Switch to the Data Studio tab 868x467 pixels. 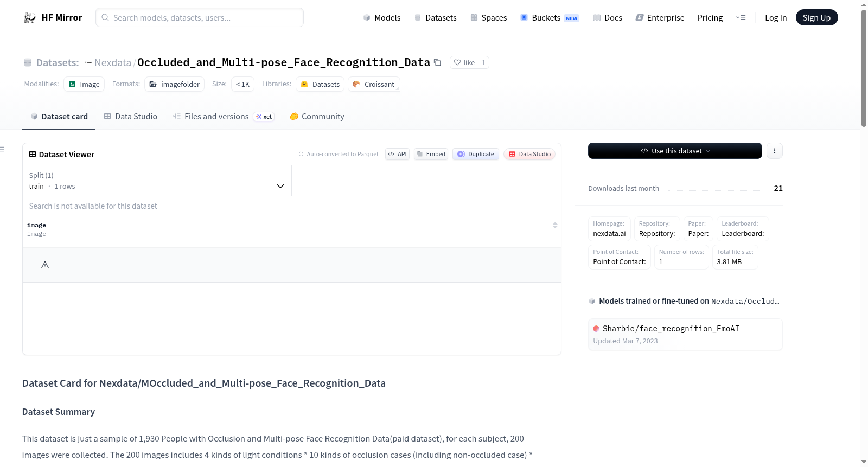coord(130,116)
